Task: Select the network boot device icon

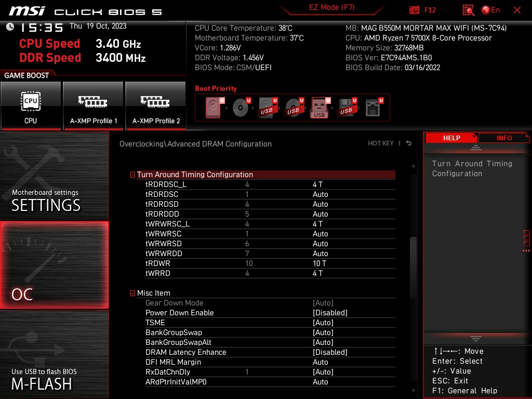Action: 374,108
